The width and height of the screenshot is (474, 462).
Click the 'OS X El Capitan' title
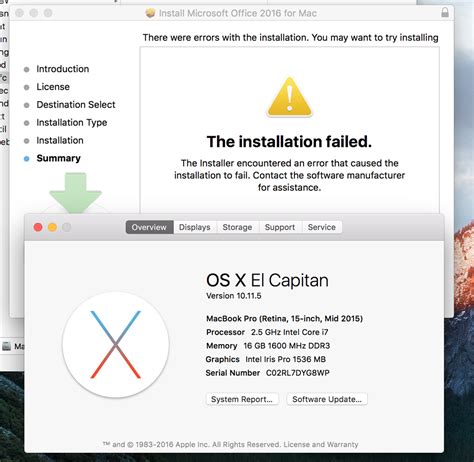tap(267, 280)
